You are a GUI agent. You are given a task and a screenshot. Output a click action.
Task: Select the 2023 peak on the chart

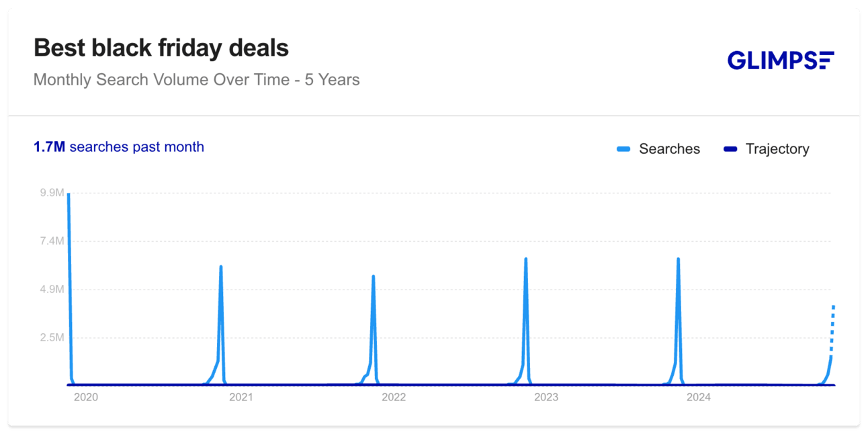click(x=525, y=259)
